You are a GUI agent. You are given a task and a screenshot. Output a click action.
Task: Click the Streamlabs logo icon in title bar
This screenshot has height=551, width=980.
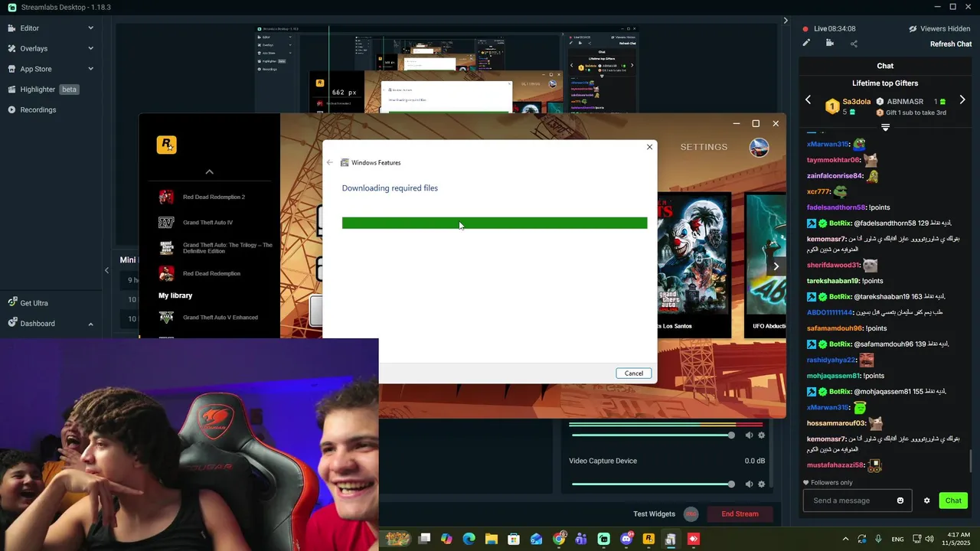pos(12,7)
